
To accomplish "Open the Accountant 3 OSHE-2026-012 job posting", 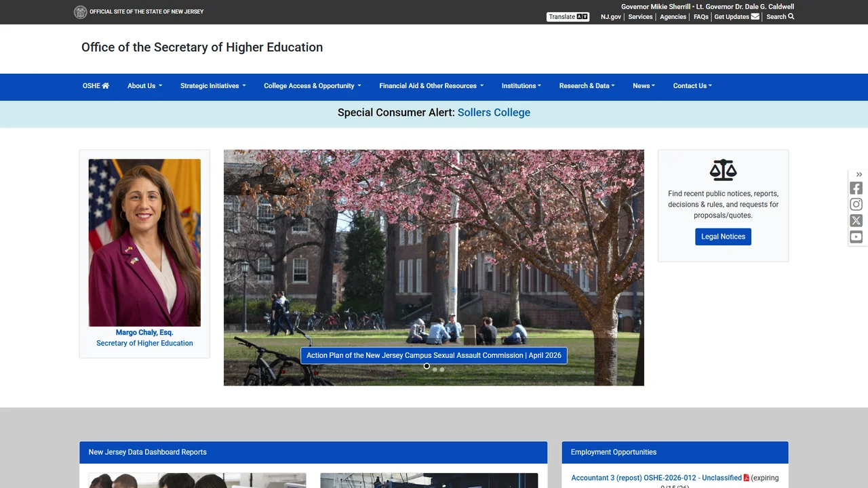I will pyautogui.click(x=656, y=478).
